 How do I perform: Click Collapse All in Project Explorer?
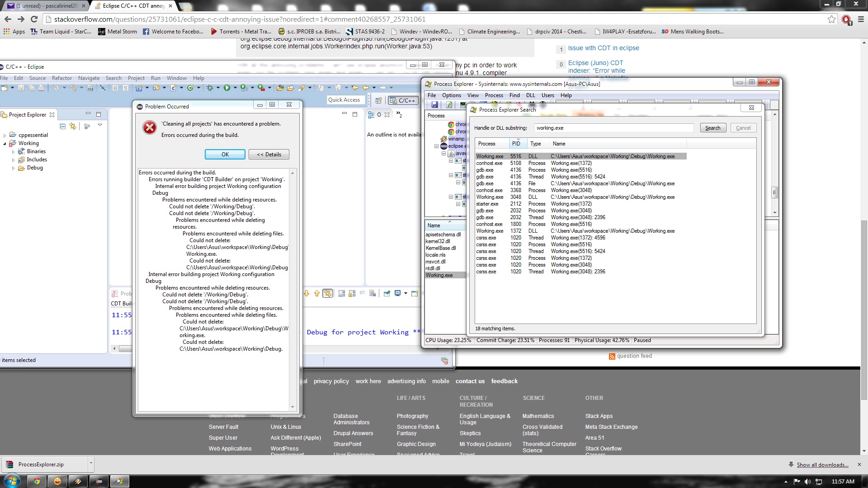tap(63, 126)
